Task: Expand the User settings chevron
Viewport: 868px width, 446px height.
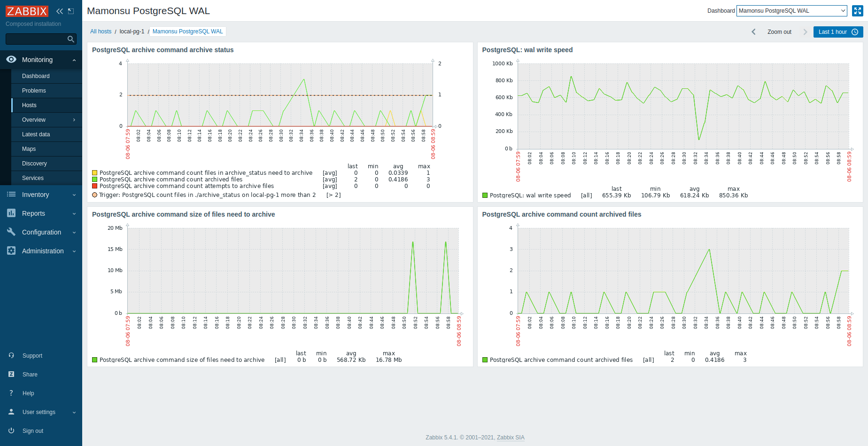Action: coord(74,412)
